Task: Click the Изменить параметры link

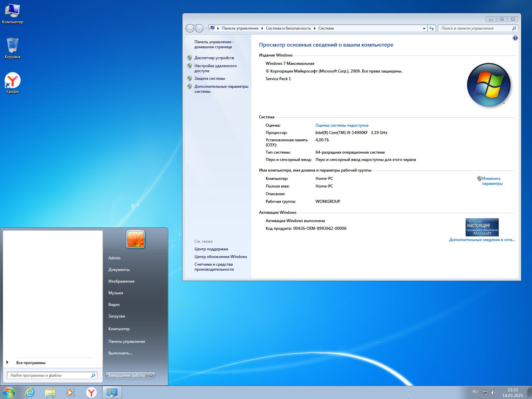Action: [492, 181]
